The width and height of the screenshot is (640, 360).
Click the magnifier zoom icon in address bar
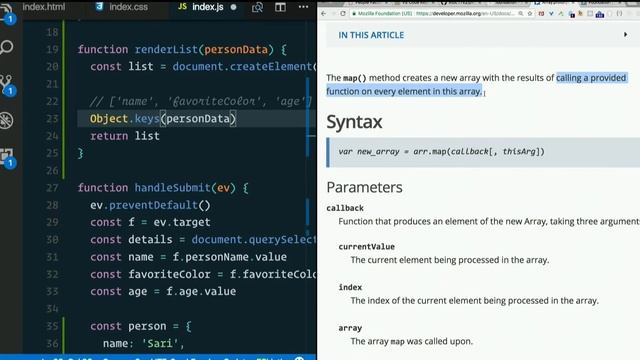521,13
